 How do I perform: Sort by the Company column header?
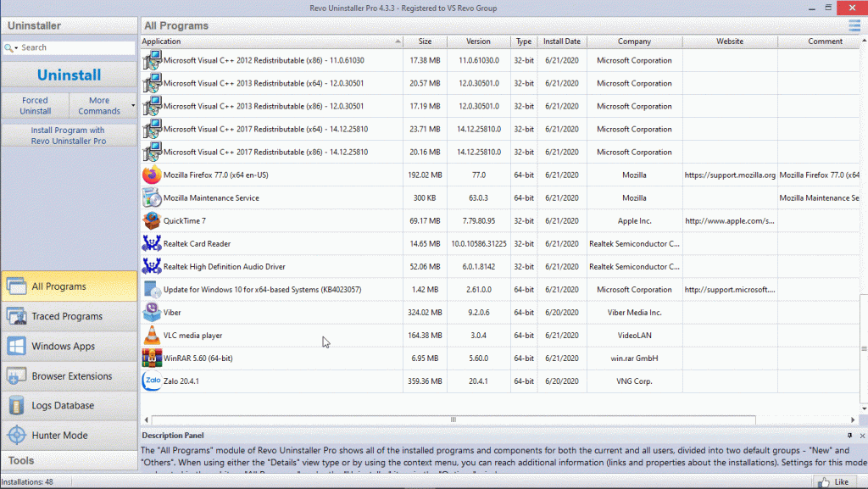pos(634,42)
